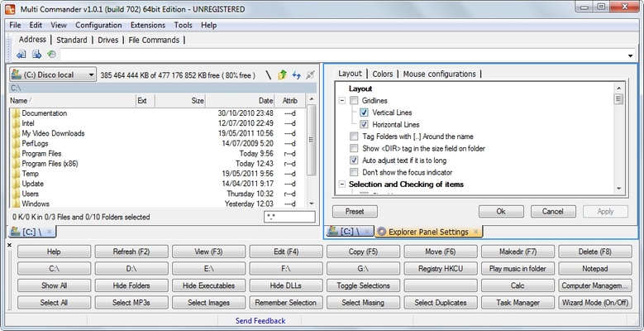Click the Select Duplicates button

coord(441,302)
